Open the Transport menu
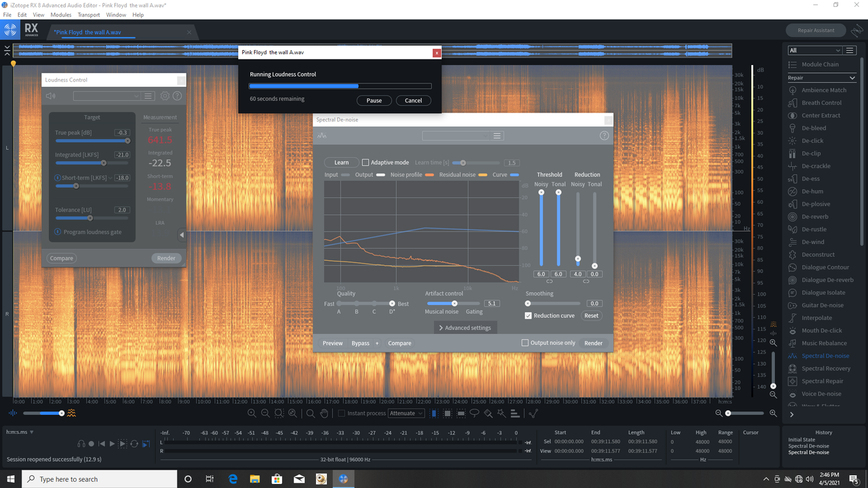The image size is (868, 488). click(89, 14)
